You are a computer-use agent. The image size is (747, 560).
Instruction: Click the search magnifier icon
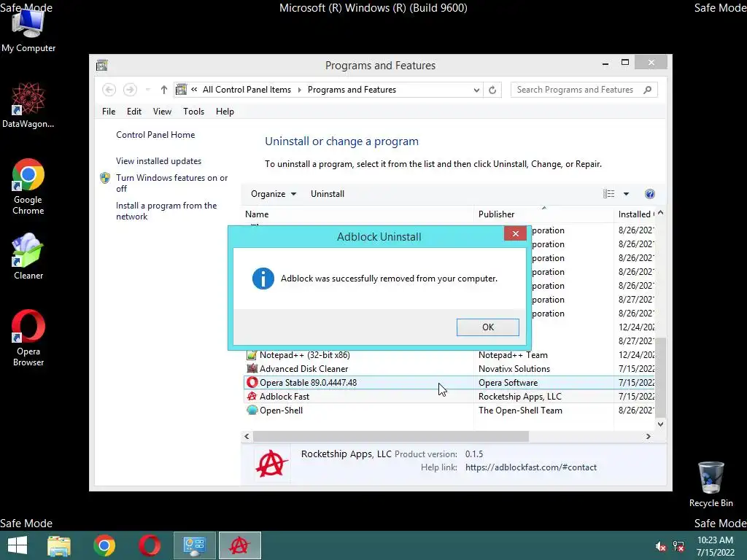pyautogui.click(x=647, y=90)
